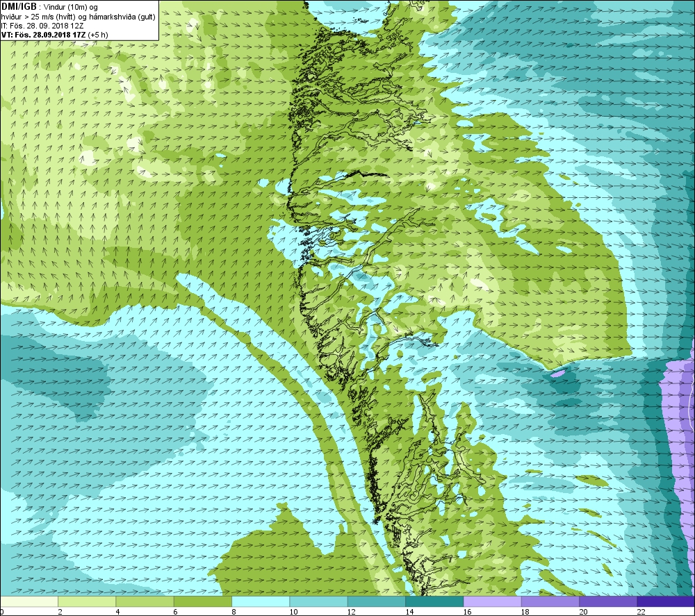
Task: Click the legend scale label '8'
Action: click(234, 612)
